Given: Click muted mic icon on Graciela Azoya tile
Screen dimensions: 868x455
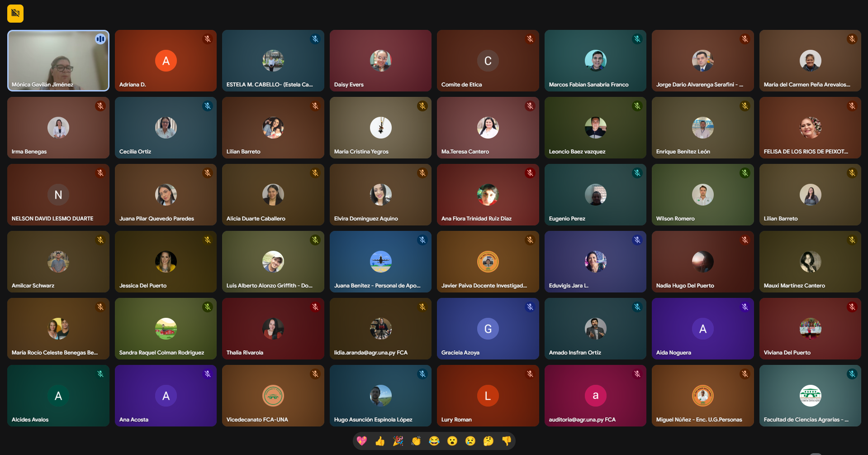Looking at the screenshot, I should point(530,307).
